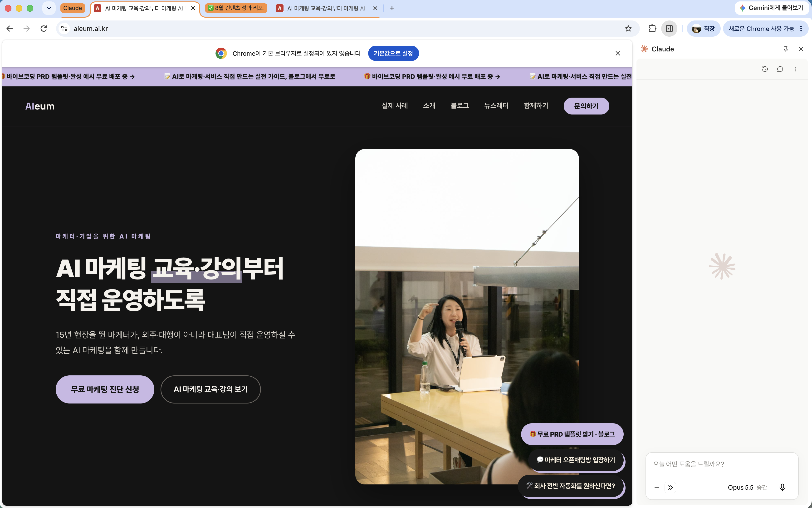Open site information icon beside aieum.ai.kr

pyautogui.click(x=64, y=29)
